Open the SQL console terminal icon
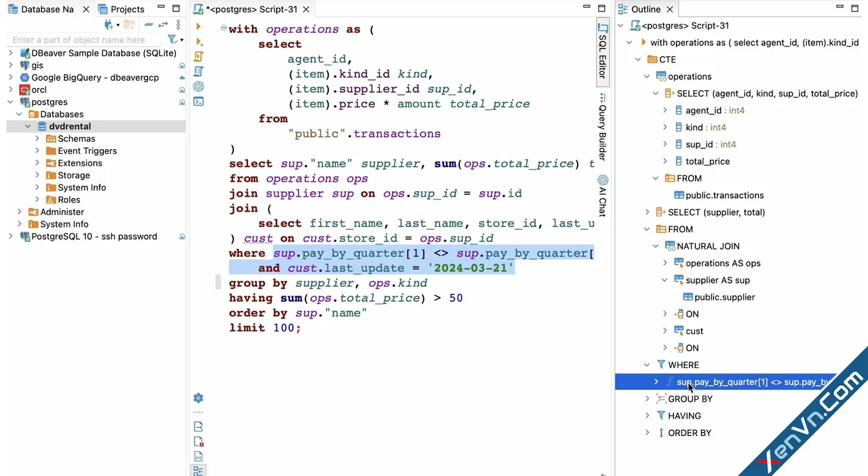868x476 pixels. [x=198, y=101]
